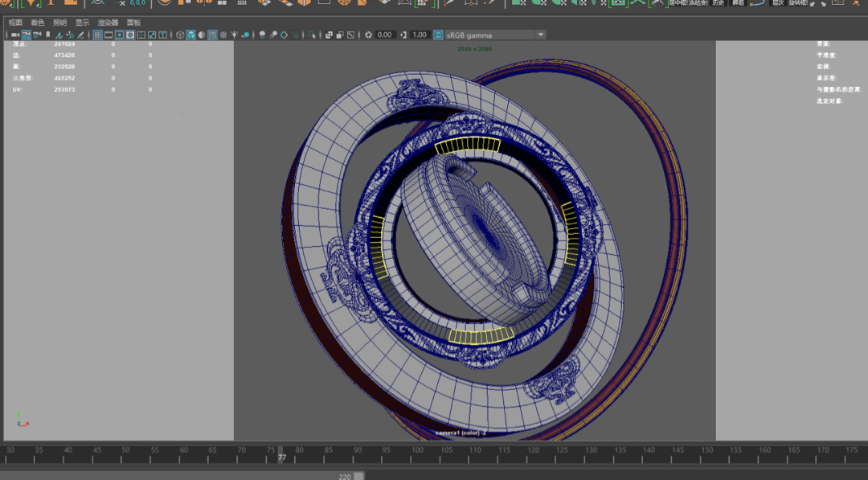Click the exposure value field 0.00
This screenshot has height=480, width=868.
[x=385, y=35]
